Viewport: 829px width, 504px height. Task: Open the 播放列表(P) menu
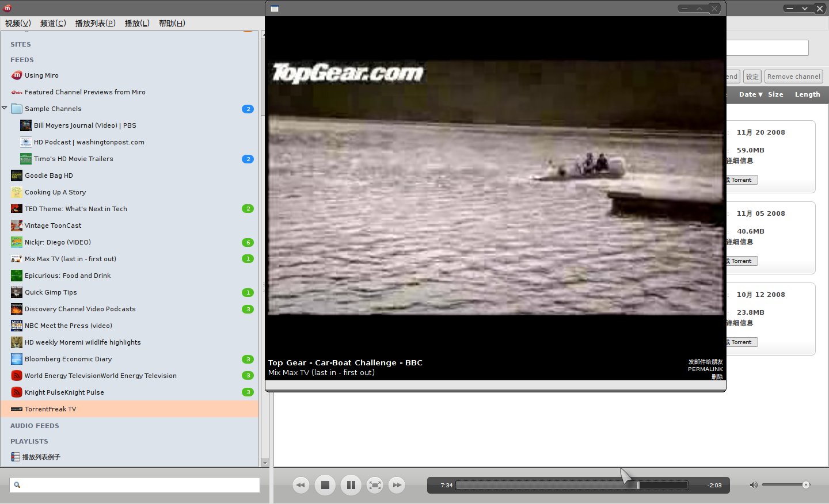95,24
